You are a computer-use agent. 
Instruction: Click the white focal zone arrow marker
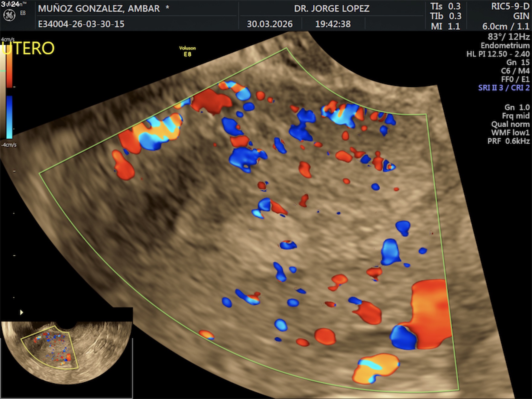(21, 312)
